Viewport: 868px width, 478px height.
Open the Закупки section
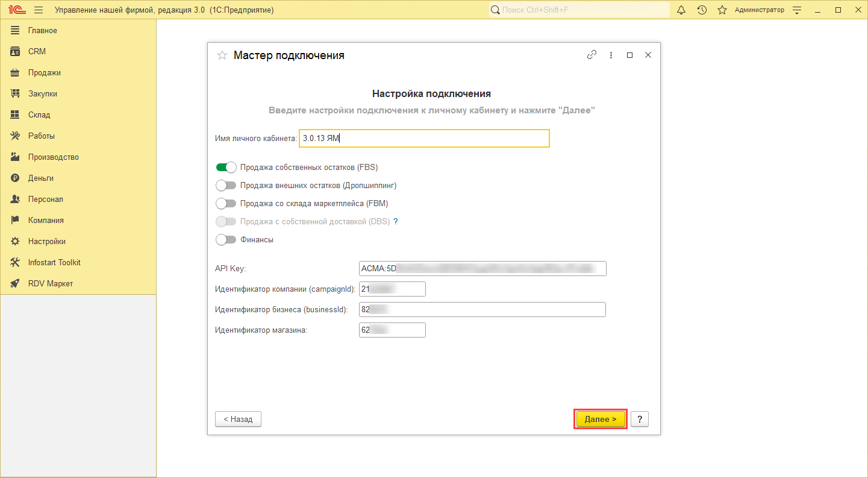(x=78, y=93)
